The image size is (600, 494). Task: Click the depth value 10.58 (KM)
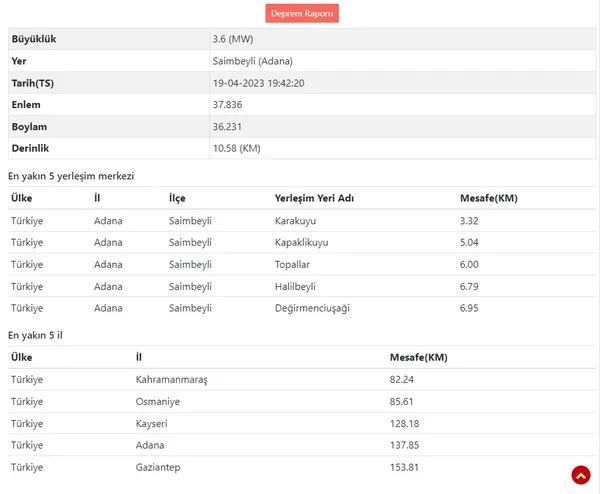point(236,148)
